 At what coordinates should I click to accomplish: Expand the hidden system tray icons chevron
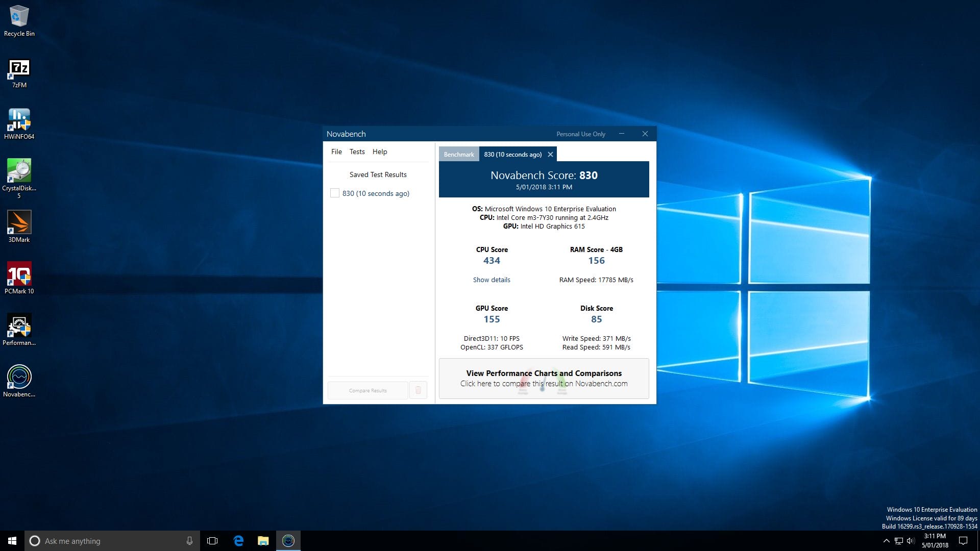[886, 541]
